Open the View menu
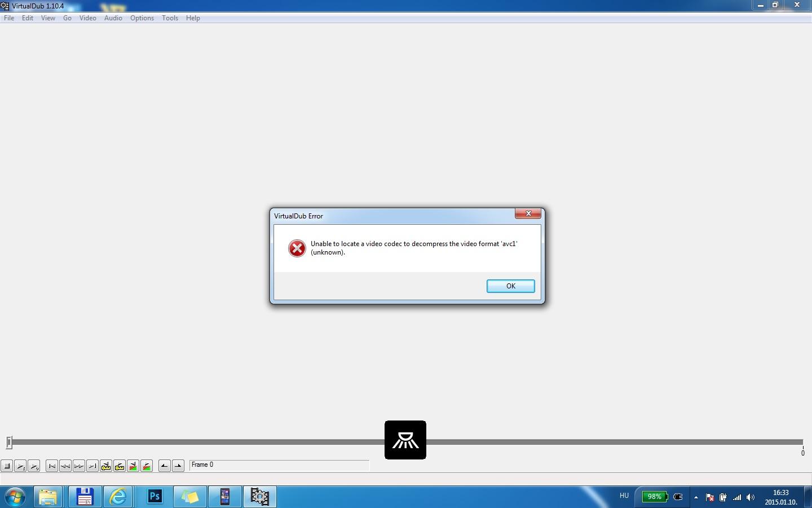This screenshot has width=812, height=508. [48, 18]
